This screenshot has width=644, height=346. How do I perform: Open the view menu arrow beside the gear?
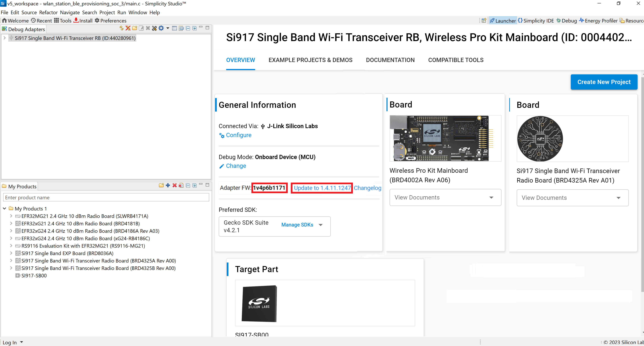(168, 28)
